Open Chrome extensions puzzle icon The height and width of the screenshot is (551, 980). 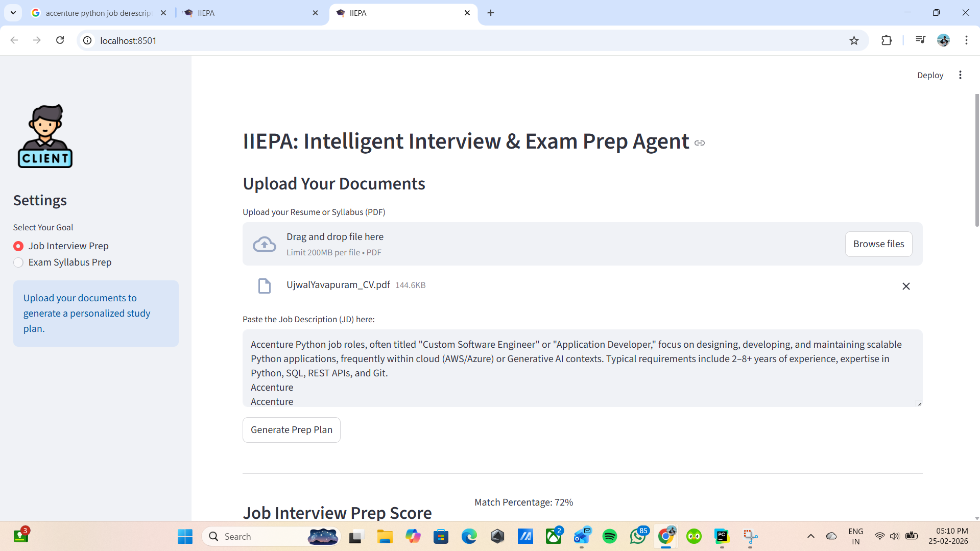[887, 40]
